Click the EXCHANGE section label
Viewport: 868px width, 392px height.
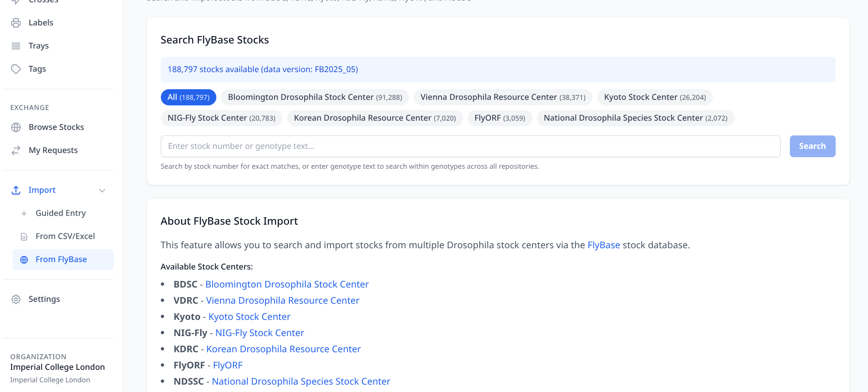tap(30, 108)
